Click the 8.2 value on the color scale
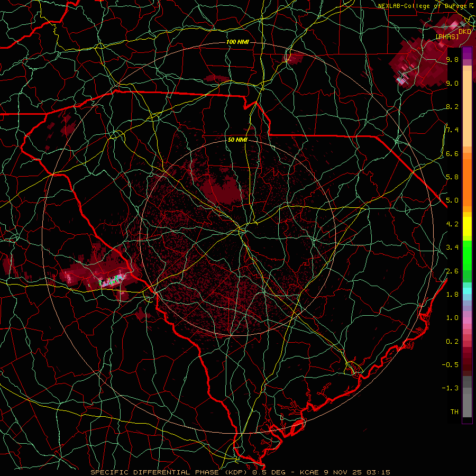This screenshot has width=476, height=476. (452, 106)
